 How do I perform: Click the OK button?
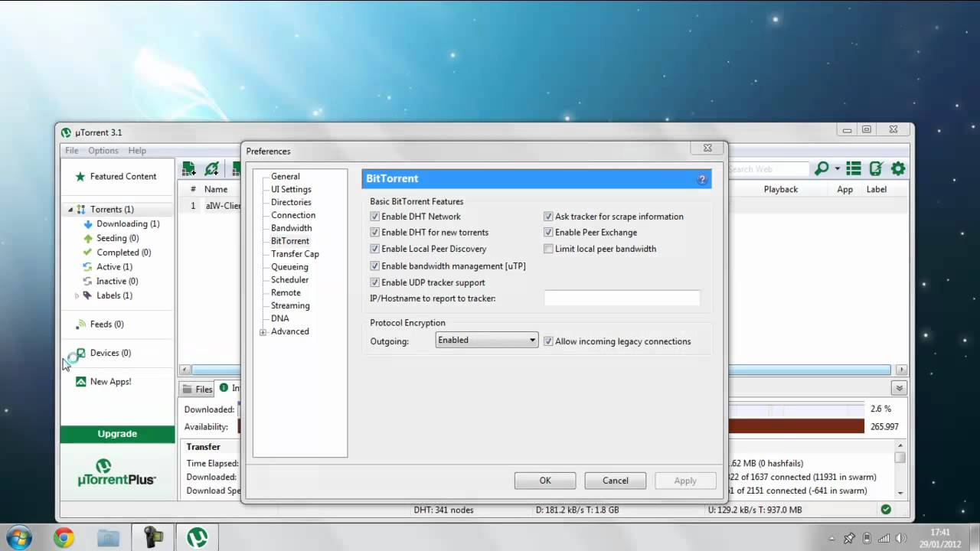(545, 481)
